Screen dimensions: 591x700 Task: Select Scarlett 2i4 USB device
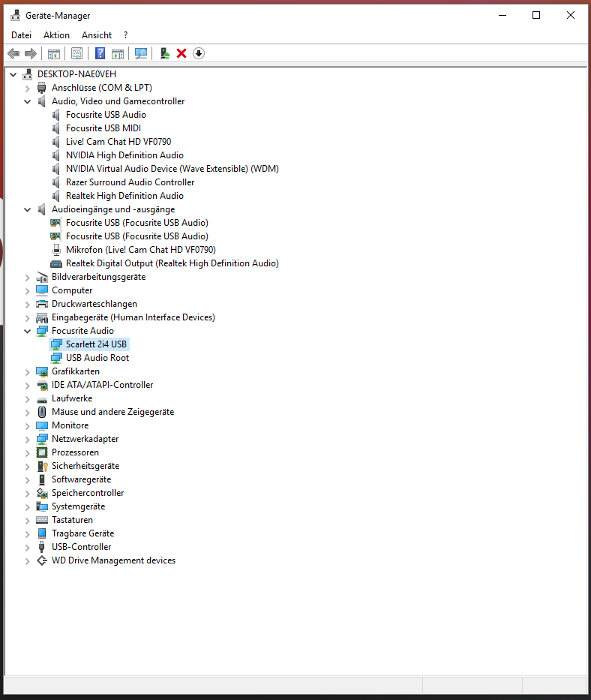96,344
